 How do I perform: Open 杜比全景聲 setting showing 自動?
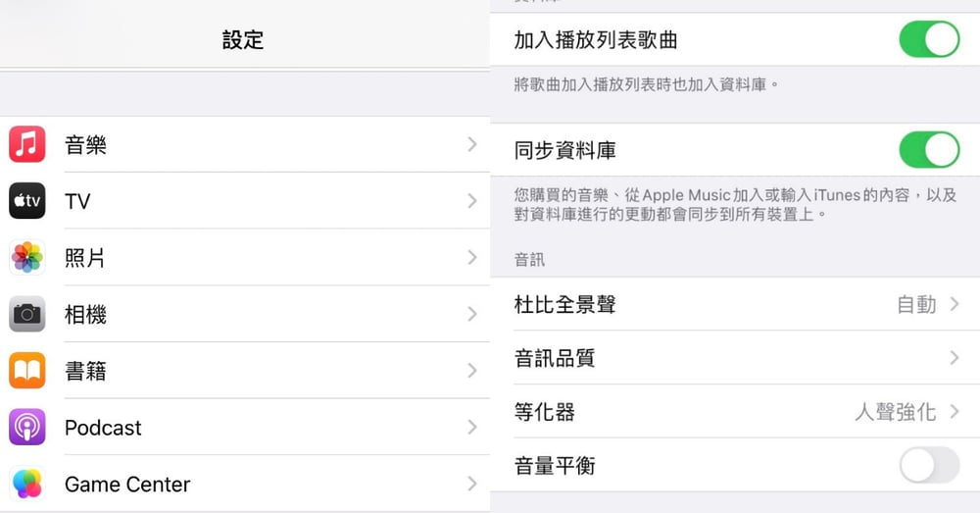[735, 304]
